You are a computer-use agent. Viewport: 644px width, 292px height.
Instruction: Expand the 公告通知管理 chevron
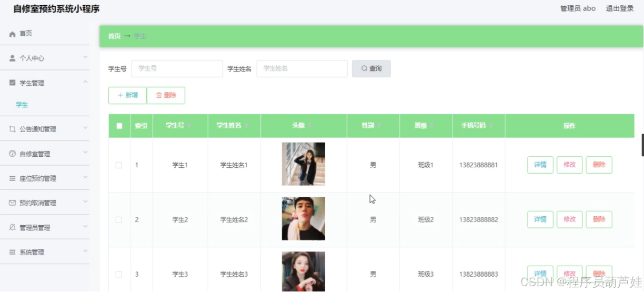[x=85, y=127]
